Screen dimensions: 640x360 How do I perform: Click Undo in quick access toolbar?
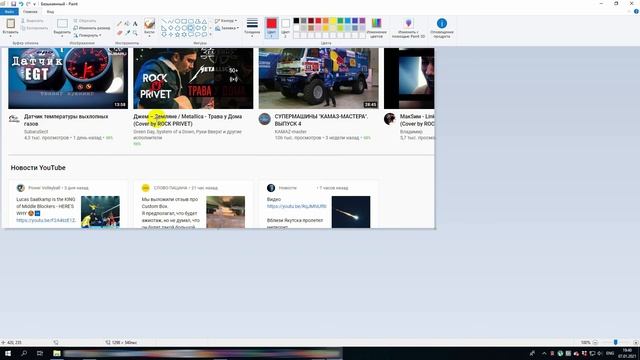(21, 4)
